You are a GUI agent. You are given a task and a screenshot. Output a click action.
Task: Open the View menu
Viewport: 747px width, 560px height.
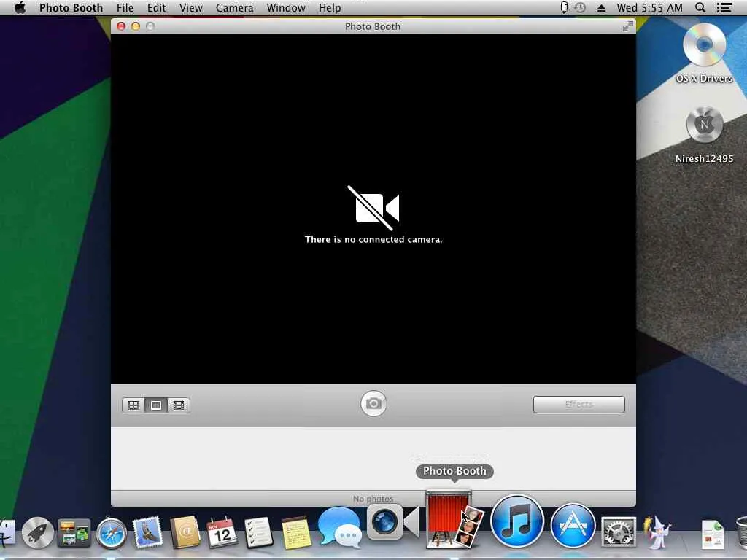pyautogui.click(x=190, y=7)
